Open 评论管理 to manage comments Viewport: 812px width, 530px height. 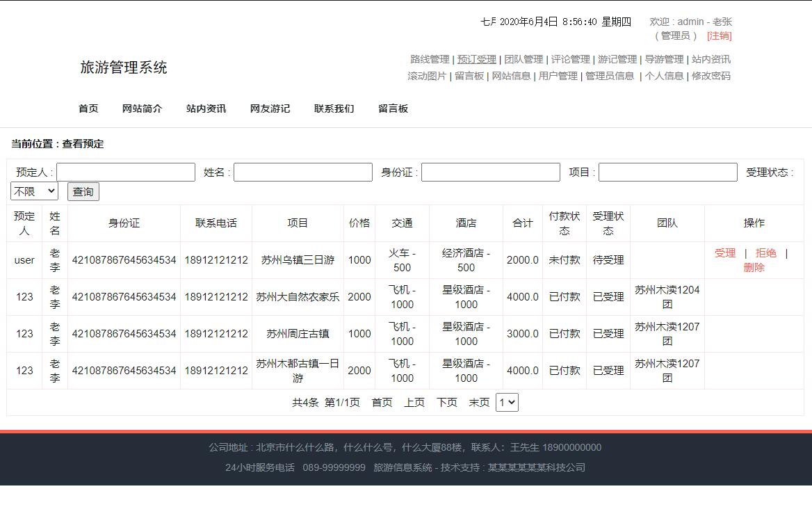(570, 59)
